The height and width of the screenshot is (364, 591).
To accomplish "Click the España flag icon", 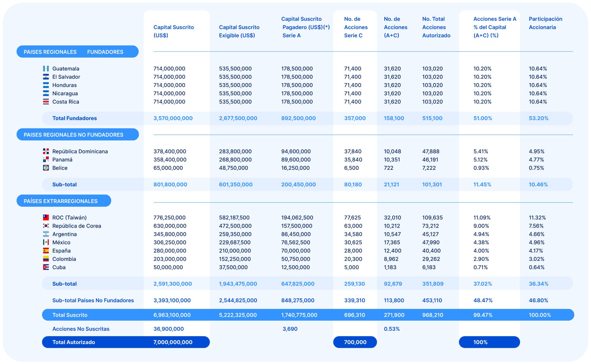I will point(46,251).
